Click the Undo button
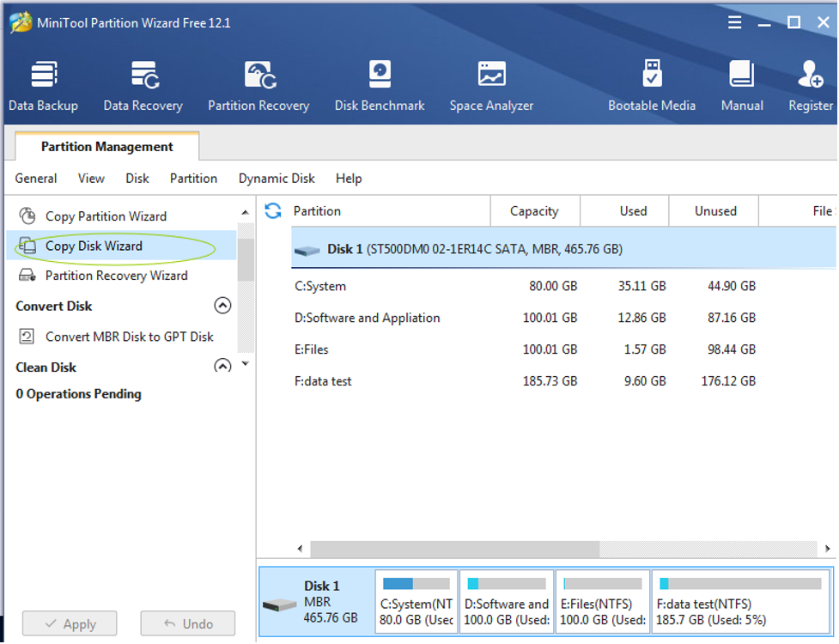The image size is (839, 644). (188, 623)
